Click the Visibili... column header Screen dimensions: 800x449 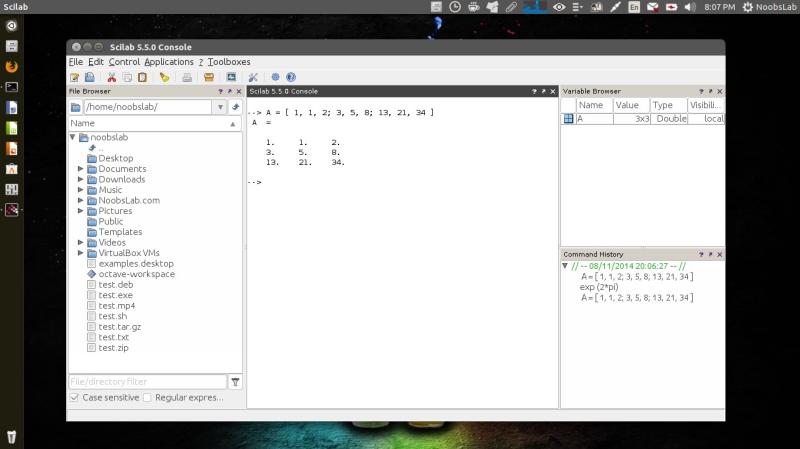(x=706, y=105)
